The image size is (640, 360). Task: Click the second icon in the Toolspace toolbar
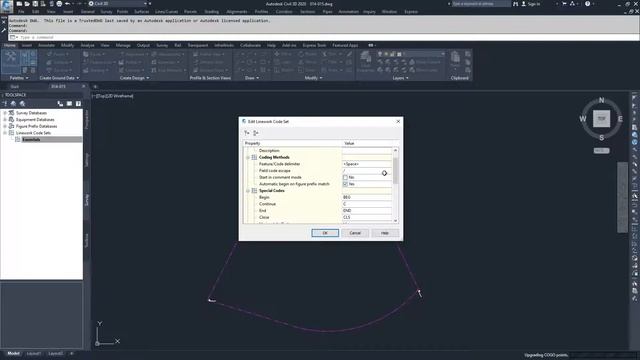click(x=13, y=104)
